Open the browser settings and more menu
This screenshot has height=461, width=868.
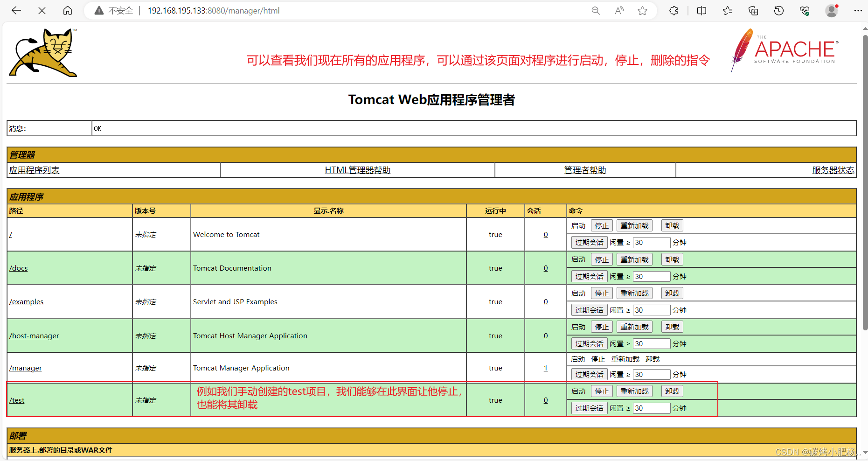[858, 11]
